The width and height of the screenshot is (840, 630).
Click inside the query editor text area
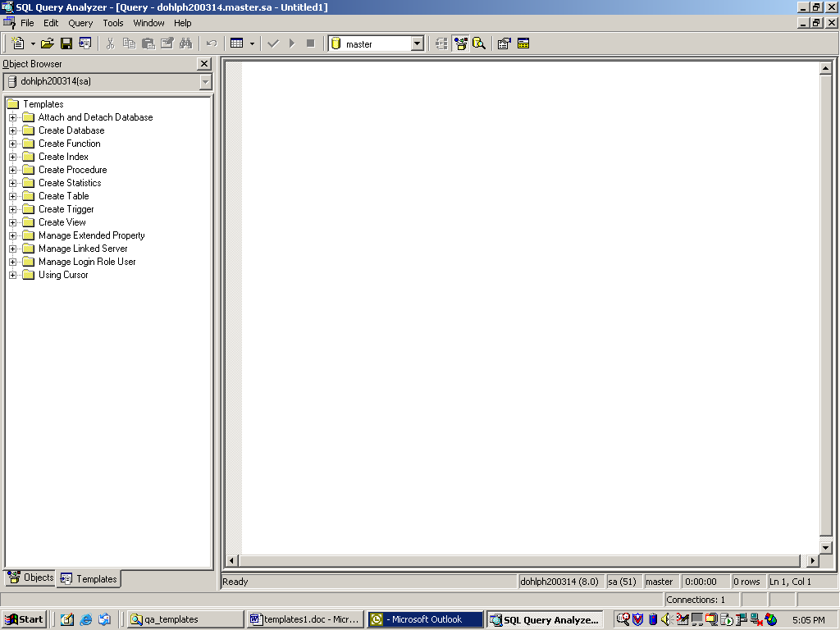[x=531, y=308]
